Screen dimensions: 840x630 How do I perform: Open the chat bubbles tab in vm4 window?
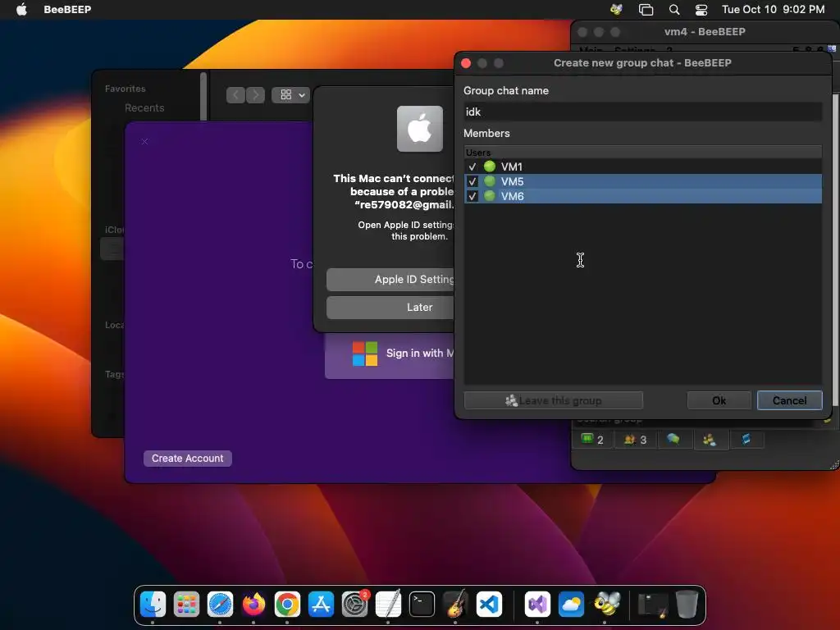[673, 440]
